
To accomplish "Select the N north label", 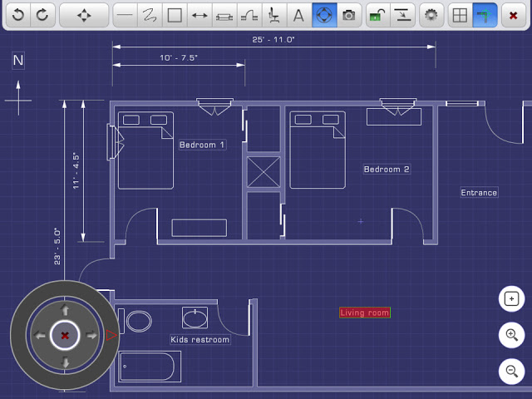I will [18, 61].
